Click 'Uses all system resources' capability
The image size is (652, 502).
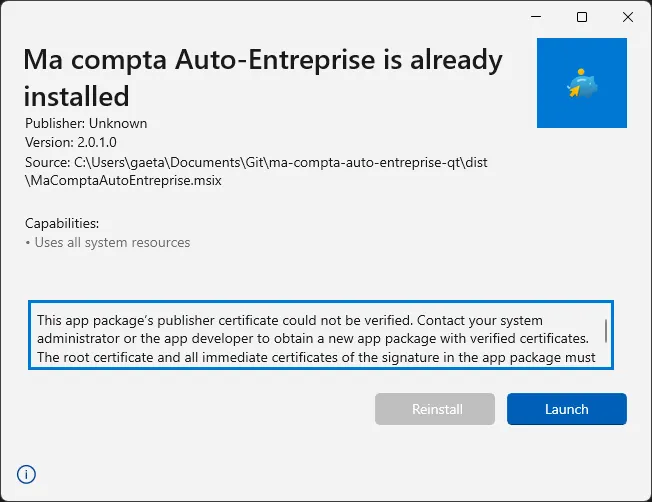pos(110,242)
